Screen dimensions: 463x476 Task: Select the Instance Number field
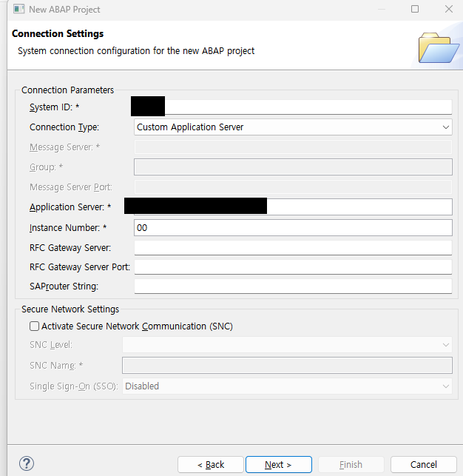pos(293,228)
